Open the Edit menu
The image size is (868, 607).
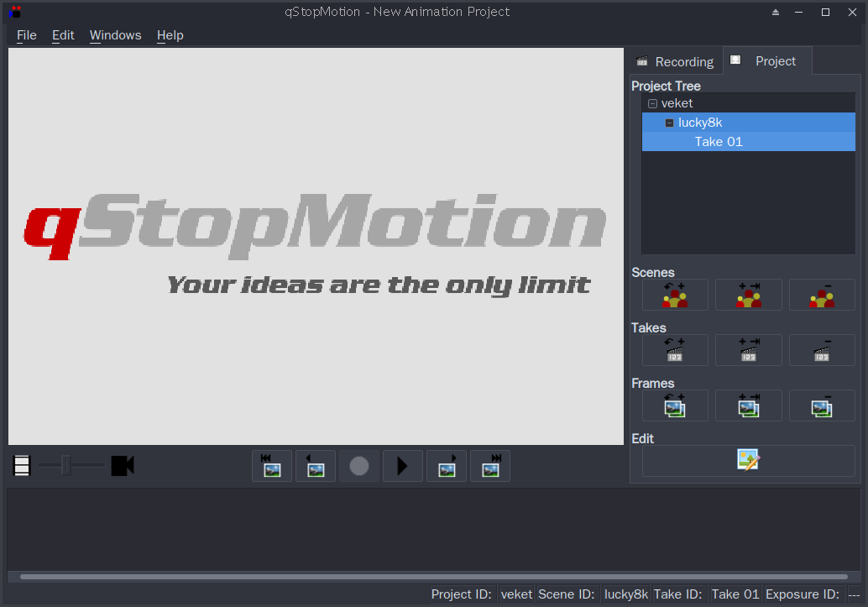click(x=63, y=35)
